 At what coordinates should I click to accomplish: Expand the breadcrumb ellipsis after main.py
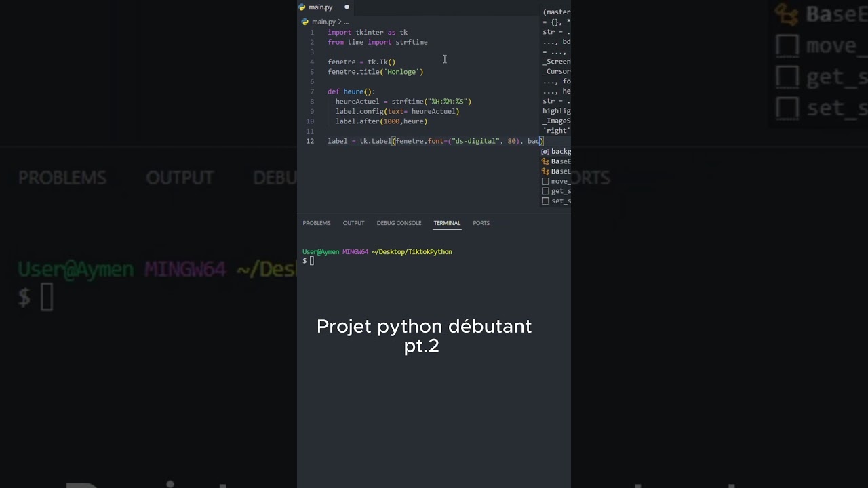point(345,22)
